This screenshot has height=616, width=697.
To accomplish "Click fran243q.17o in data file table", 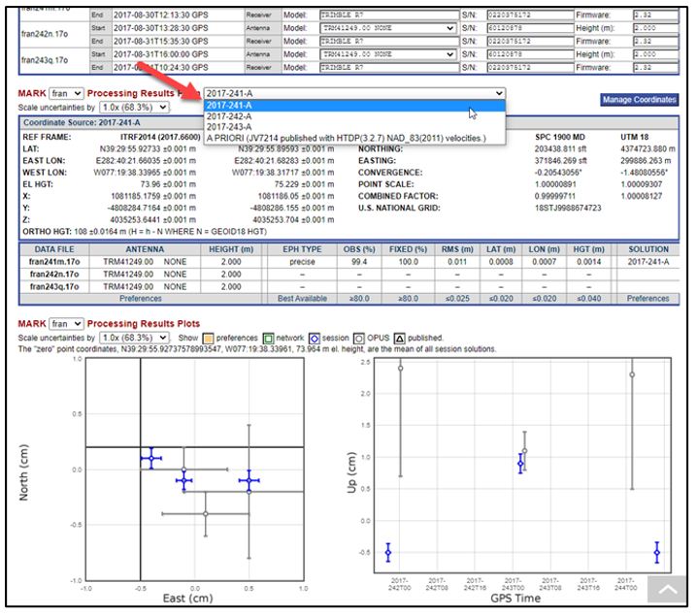I will [x=54, y=287].
